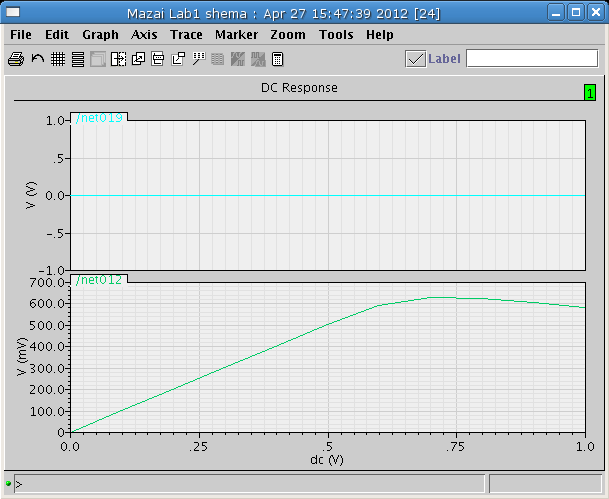The width and height of the screenshot is (609, 499).
Task: Select the /net019 trace label
Action: click(x=99, y=117)
